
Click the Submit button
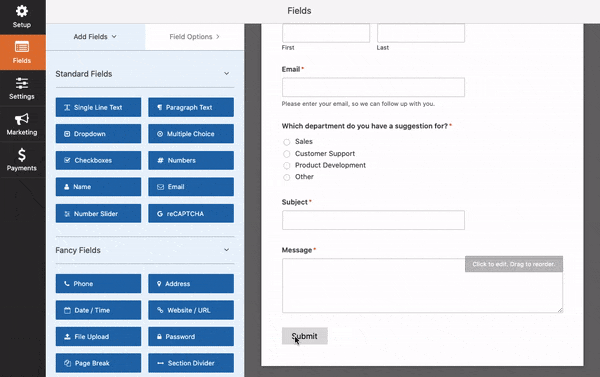pyautogui.click(x=305, y=336)
